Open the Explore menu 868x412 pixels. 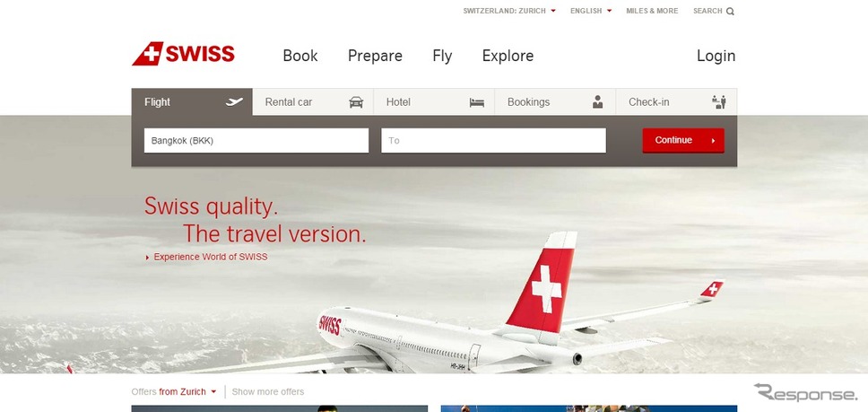point(508,56)
